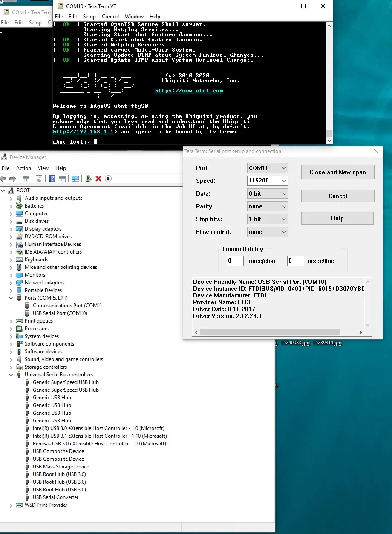The image size is (392, 534).
Task: Open Device Manager Action menu
Action: (23, 168)
